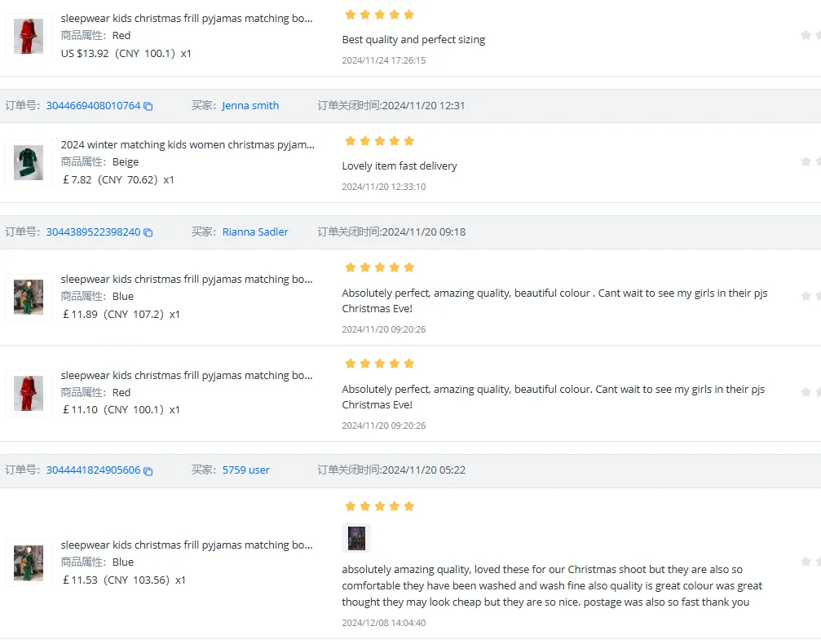Open red pyjamas thumbnail priced US $13.92
This screenshot has height=644, width=821.
29,37
